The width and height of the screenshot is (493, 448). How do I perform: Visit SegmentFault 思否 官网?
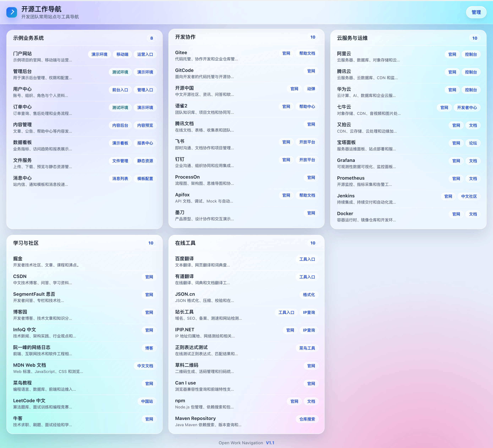coord(149,295)
